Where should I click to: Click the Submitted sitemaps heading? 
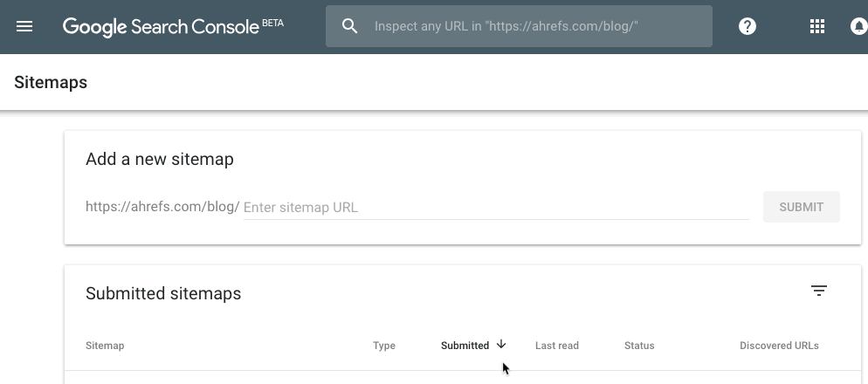[x=163, y=293]
